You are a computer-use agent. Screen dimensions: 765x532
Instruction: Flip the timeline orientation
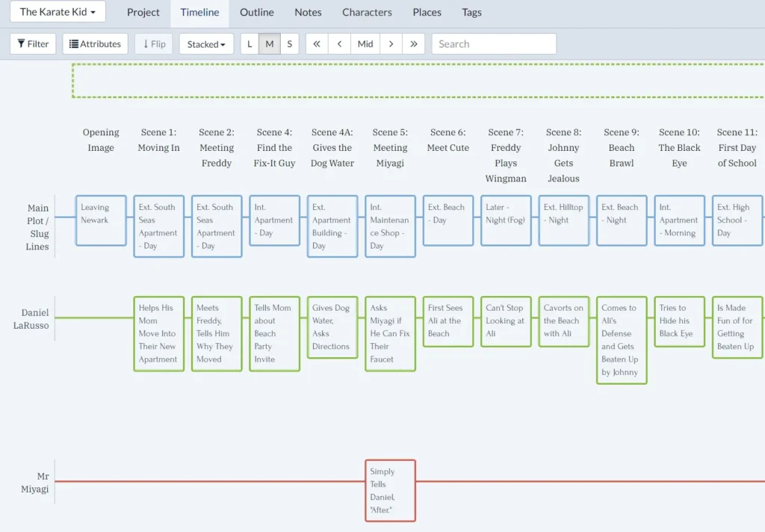pos(154,44)
